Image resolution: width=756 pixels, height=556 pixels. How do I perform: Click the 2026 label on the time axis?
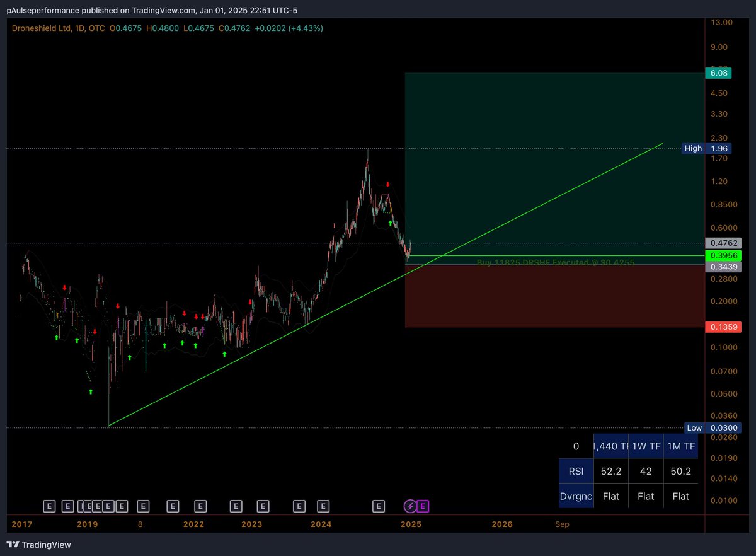click(x=502, y=524)
